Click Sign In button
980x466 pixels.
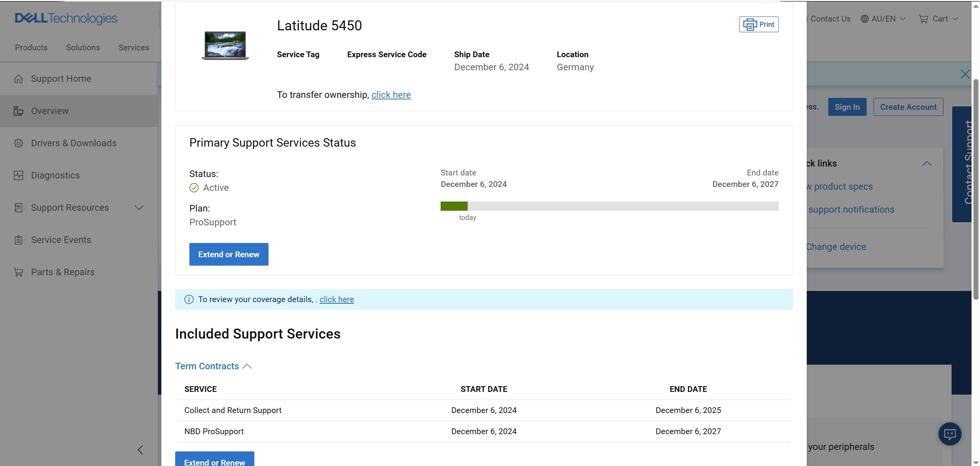pyautogui.click(x=847, y=107)
